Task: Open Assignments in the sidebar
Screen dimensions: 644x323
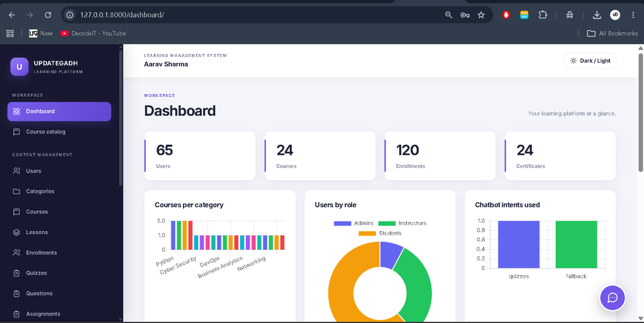Action: pyautogui.click(x=59, y=314)
